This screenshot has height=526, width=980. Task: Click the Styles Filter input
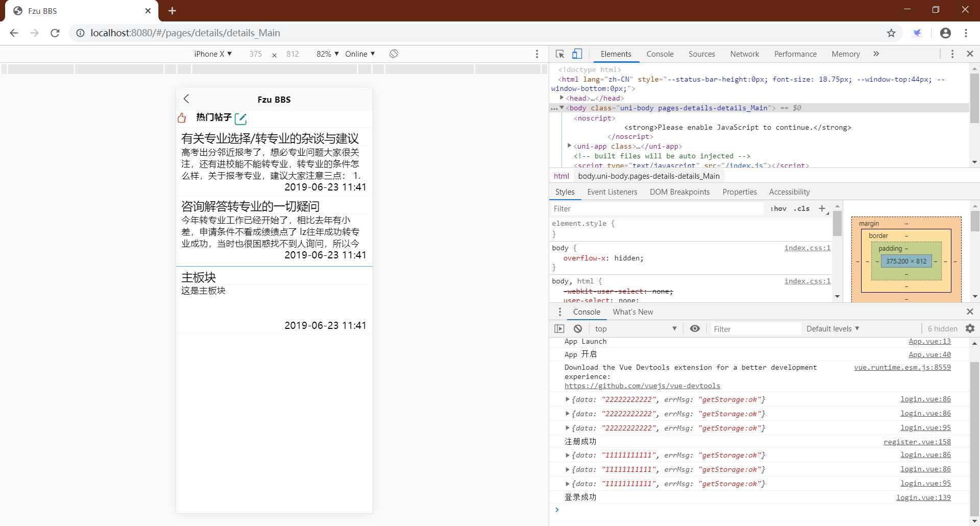[x=657, y=208]
